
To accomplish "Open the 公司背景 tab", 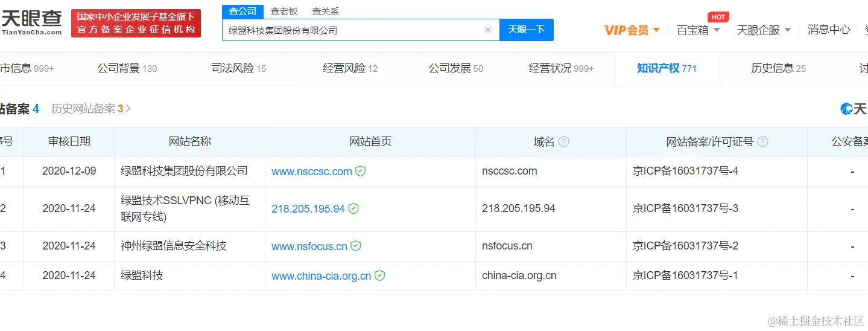I will (x=127, y=68).
